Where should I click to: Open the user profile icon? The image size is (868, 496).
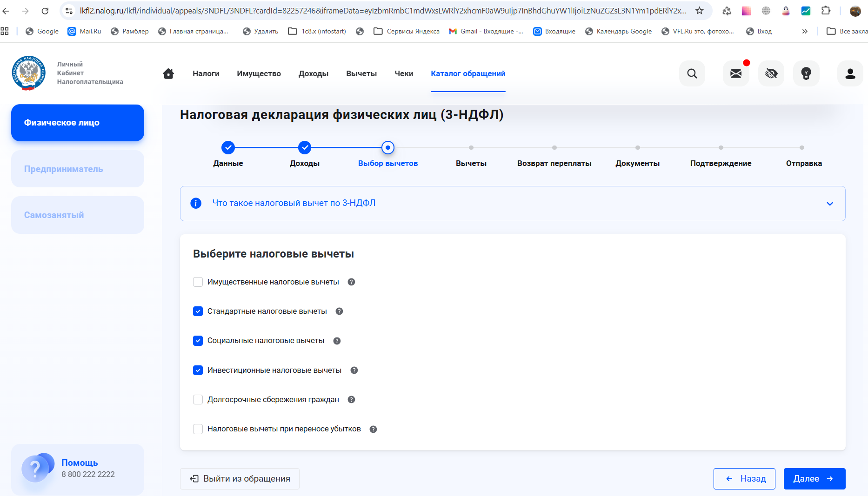tap(850, 73)
